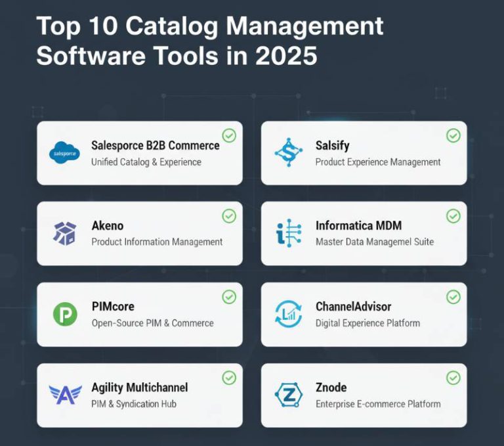Click the Product Experience Management subtitle
The height and width of the screenshot is (446, 504).
coord(378,162)
